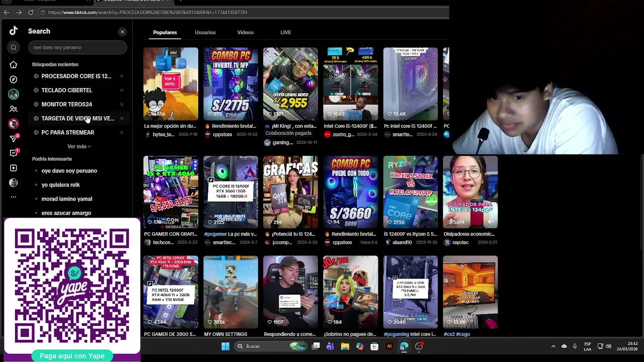The image size is (644, 362).
Task: Open RYZEN 5 5600X VS i5 12400F video
Action: [410, 192]
